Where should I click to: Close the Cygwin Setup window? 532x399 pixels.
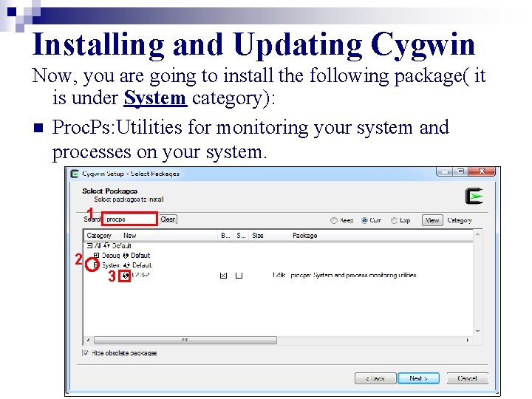coord(482,171)
